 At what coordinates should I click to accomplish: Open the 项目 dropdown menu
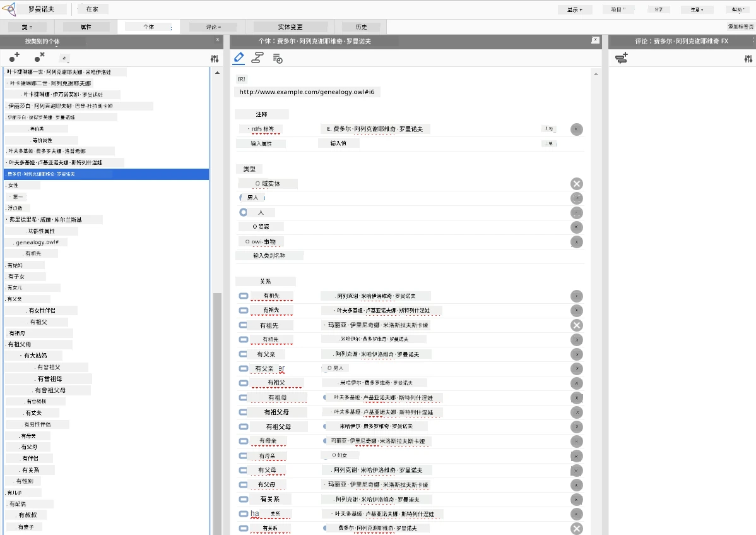pos(618,9)
